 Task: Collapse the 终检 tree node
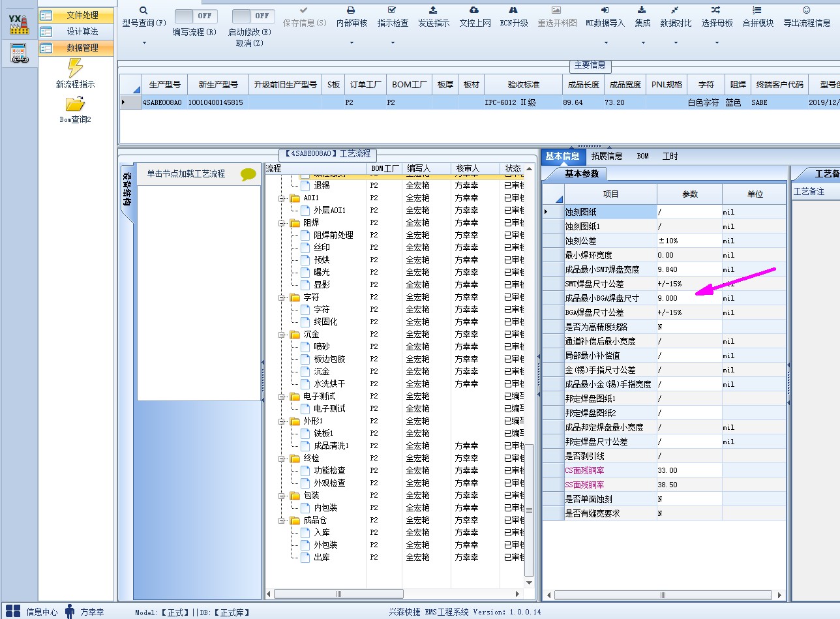pyautogui.click(x=282, y=459)
